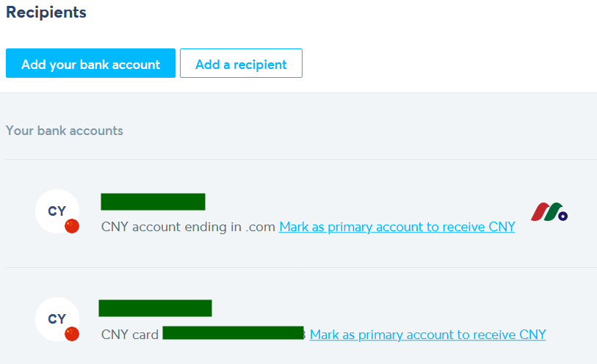Open the first redacted account name

[153, 202]
